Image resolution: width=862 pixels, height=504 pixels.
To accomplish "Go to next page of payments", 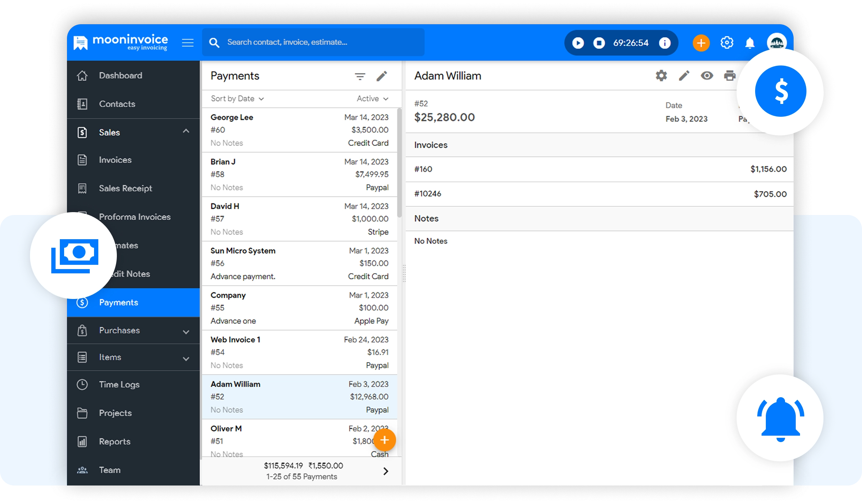I will [x=385, y=471].
